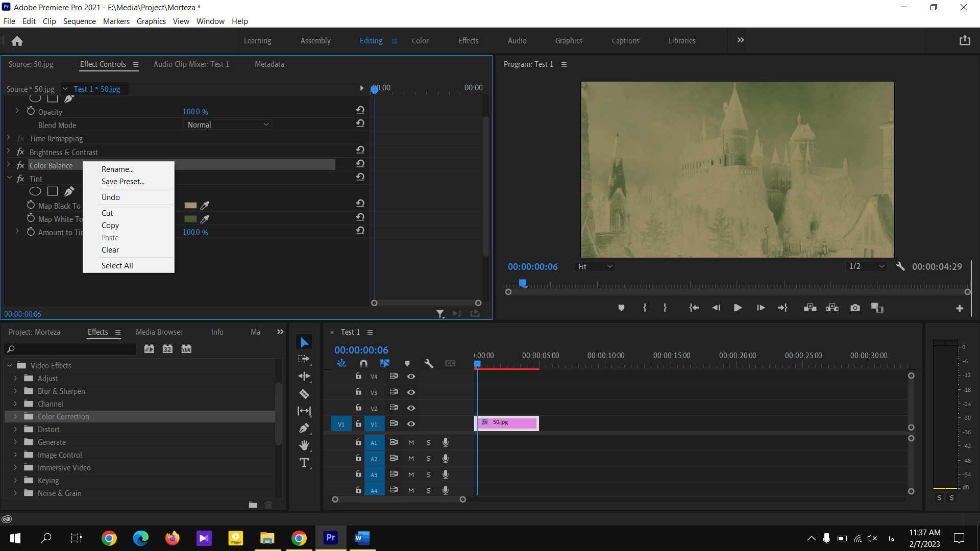Click the Tint ellipse mask icon
This screenshot has height=551, width=980.
tap(35, 191)
